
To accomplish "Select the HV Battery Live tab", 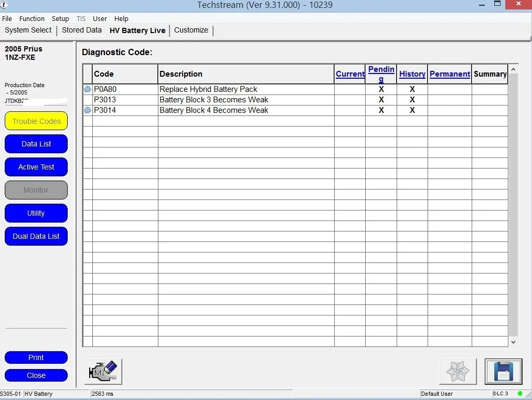I will (x=137, y=30).
